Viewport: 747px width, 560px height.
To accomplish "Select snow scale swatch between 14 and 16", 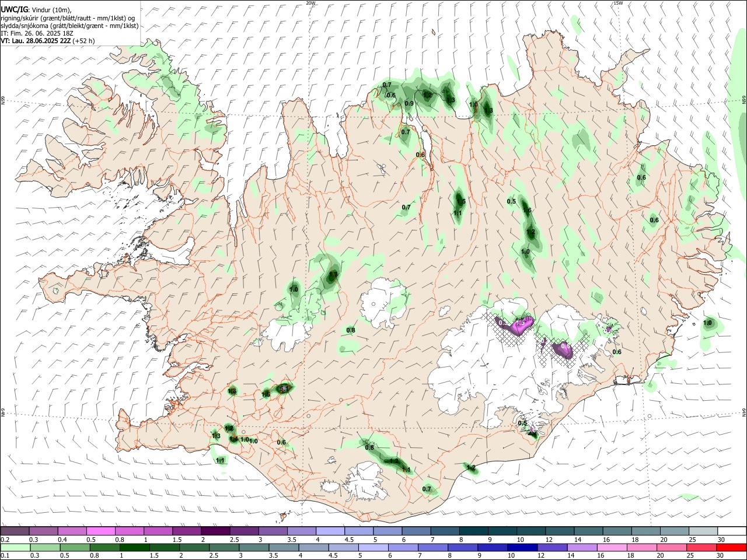I will [x=589, y=531].
